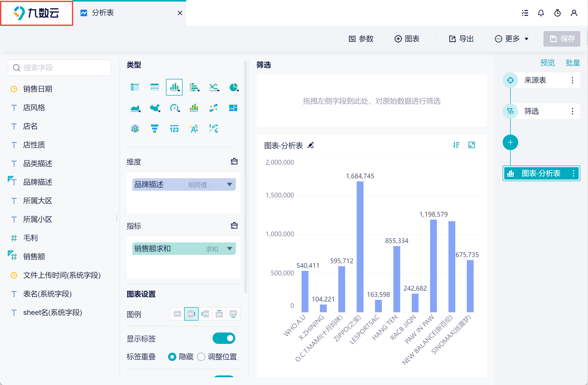Open the task list icon in header

[x=525, y=13]
